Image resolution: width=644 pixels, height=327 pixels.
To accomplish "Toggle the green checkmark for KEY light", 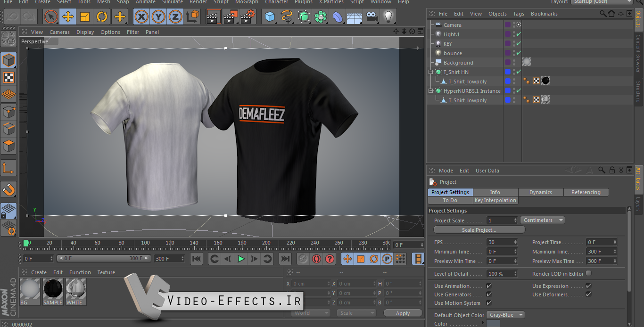I will tap(518, 44).
